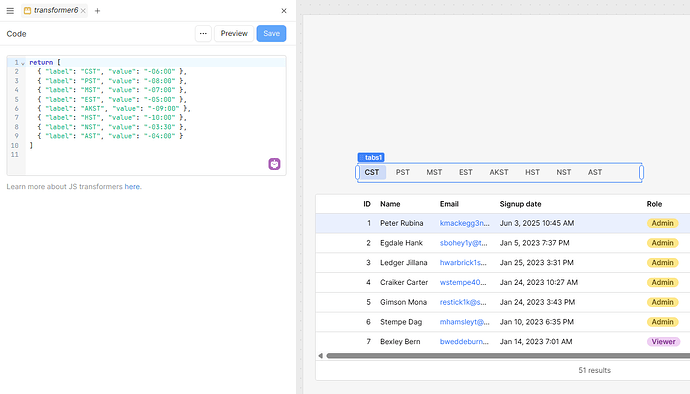Click the '51 results' count text
The width and height of the screenshot is (690, 394).
(595, 370)
